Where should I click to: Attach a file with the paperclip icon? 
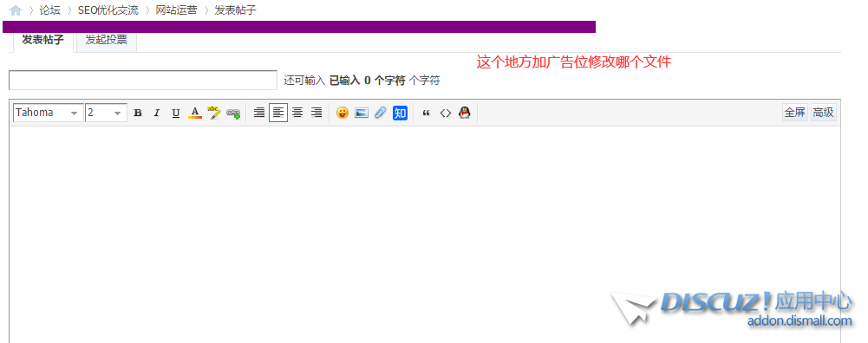[381, 113]
